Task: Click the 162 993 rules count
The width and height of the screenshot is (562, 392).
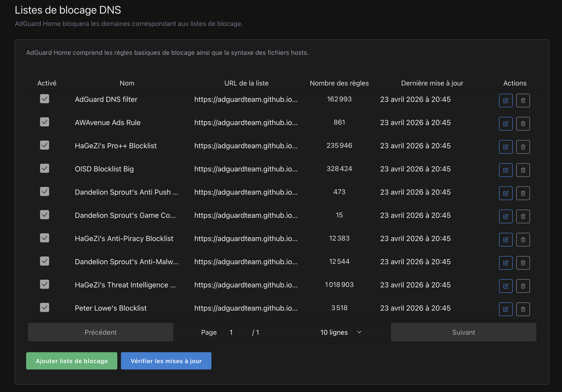Action: point(339,99)
